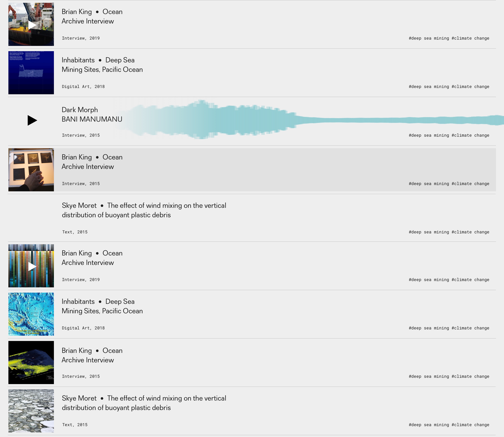Open the highlighted Brian King 2015 interview title
The width and height of the screenshot is (504, 437).
tap(92, 162)
